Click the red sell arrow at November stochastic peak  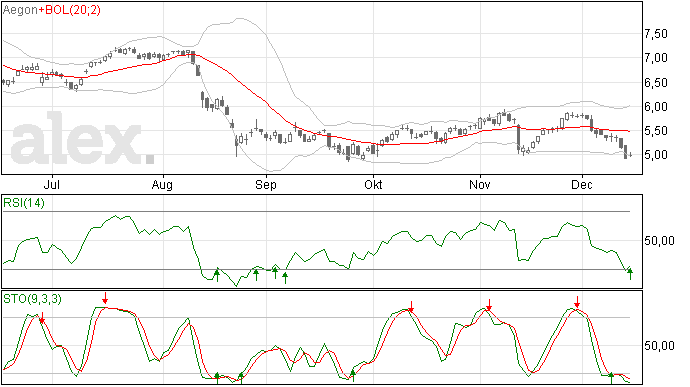489,305
